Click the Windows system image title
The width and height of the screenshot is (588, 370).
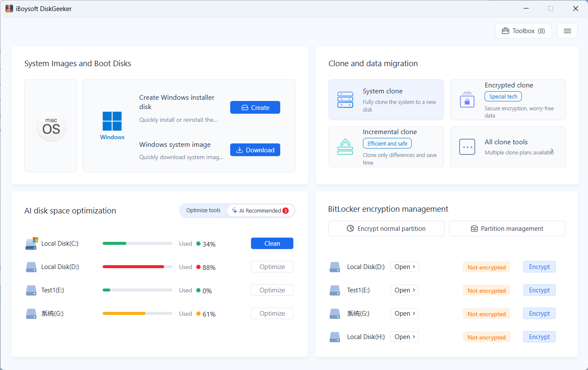175,145
